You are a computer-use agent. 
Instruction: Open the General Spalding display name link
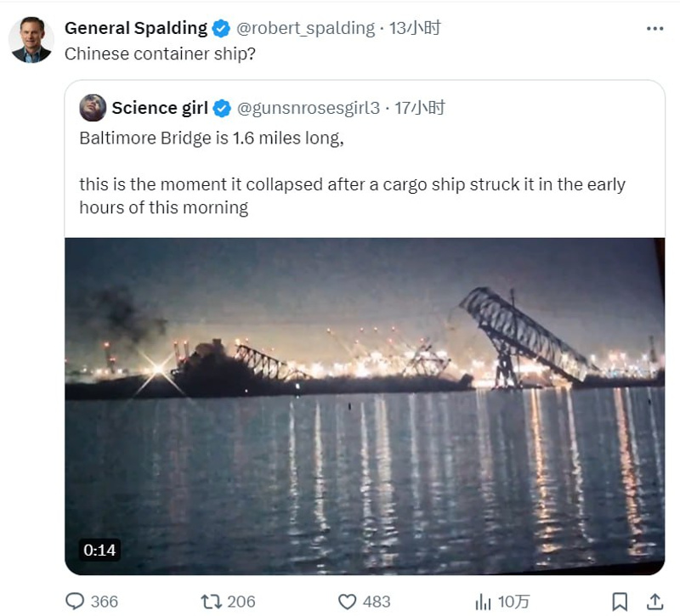point(136,28)
